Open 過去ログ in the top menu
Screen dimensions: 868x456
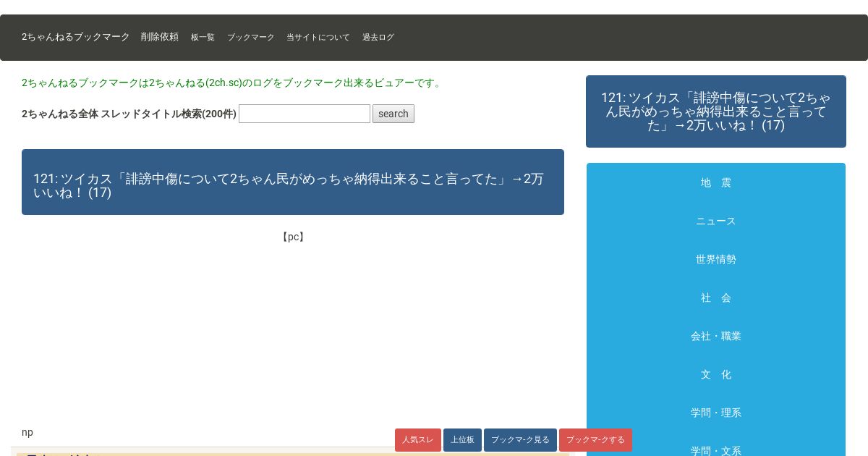378,38
